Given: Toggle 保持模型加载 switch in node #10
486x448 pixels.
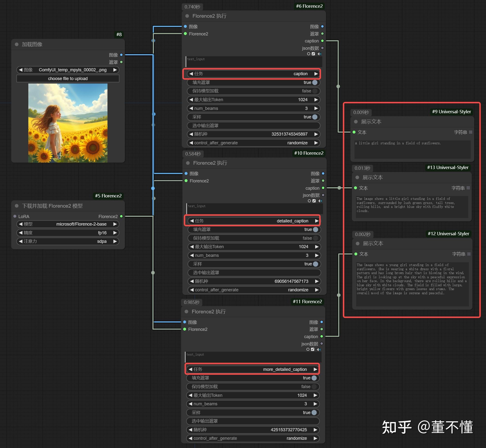Looking at the screenshot, I should click(315, 238).
